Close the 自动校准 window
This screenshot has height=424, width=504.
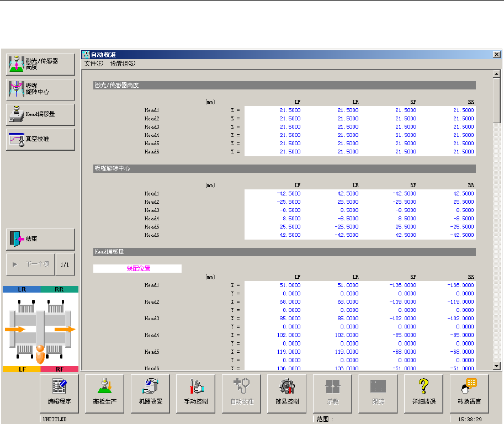coord(496,55)
